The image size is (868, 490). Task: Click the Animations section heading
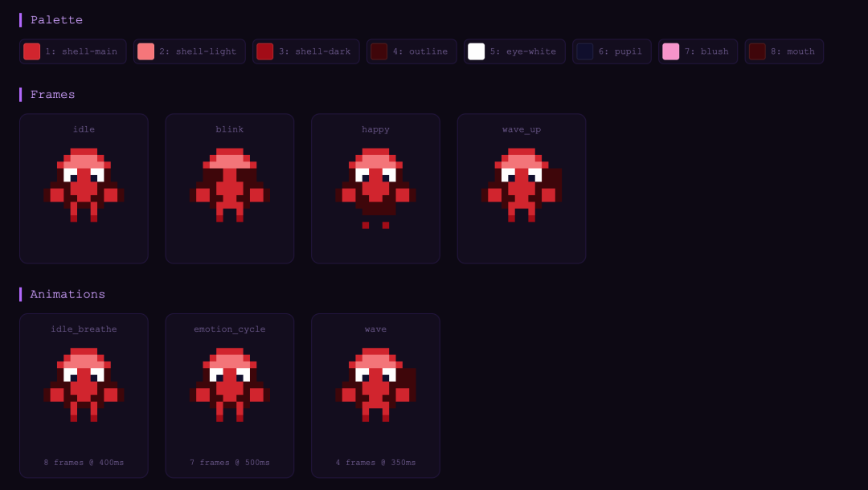(68, 294)
